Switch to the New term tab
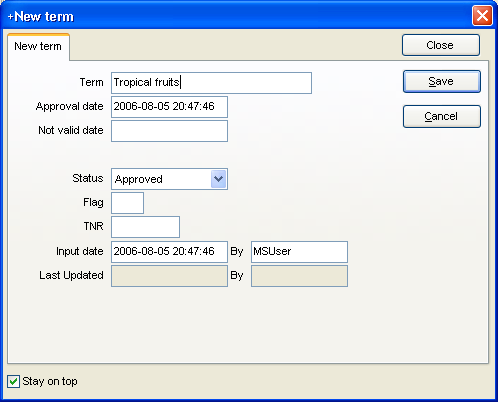Screen dimensions: 498x402 (38, 46)
